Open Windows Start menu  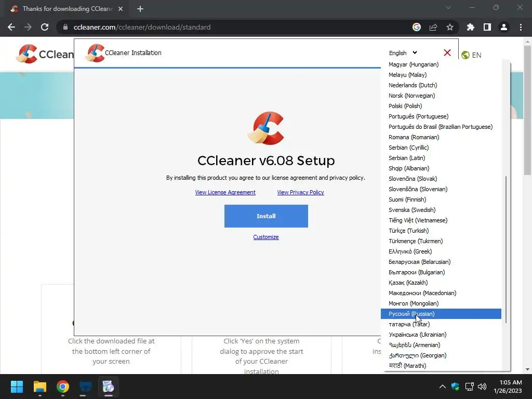pos(17,387)
